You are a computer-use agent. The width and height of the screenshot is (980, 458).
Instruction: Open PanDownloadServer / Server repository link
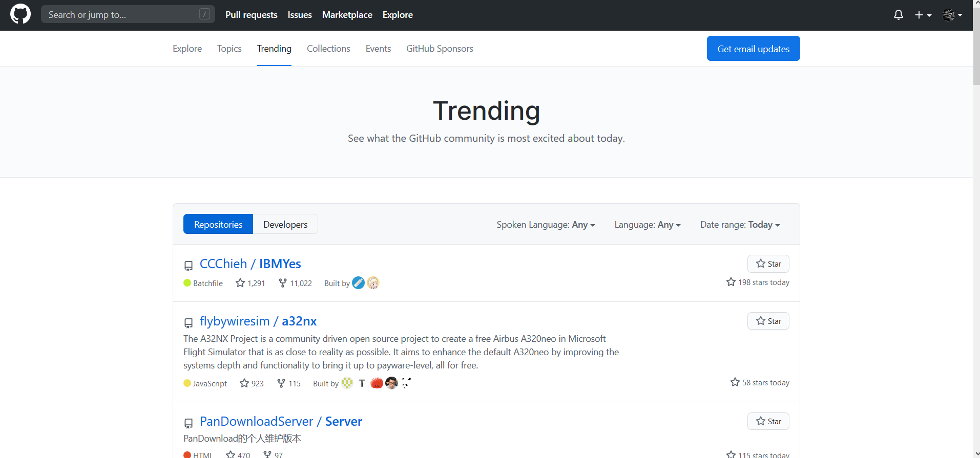click(281, 421)
